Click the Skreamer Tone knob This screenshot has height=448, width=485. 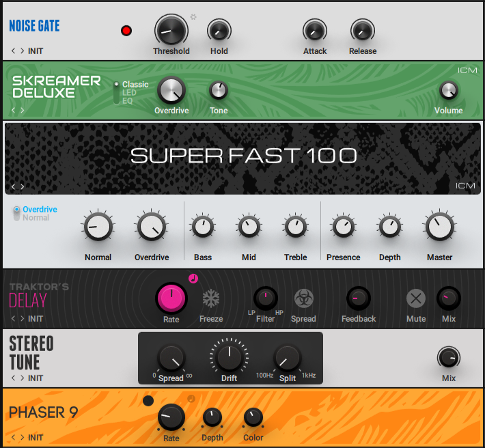click(x=219, y=91)
